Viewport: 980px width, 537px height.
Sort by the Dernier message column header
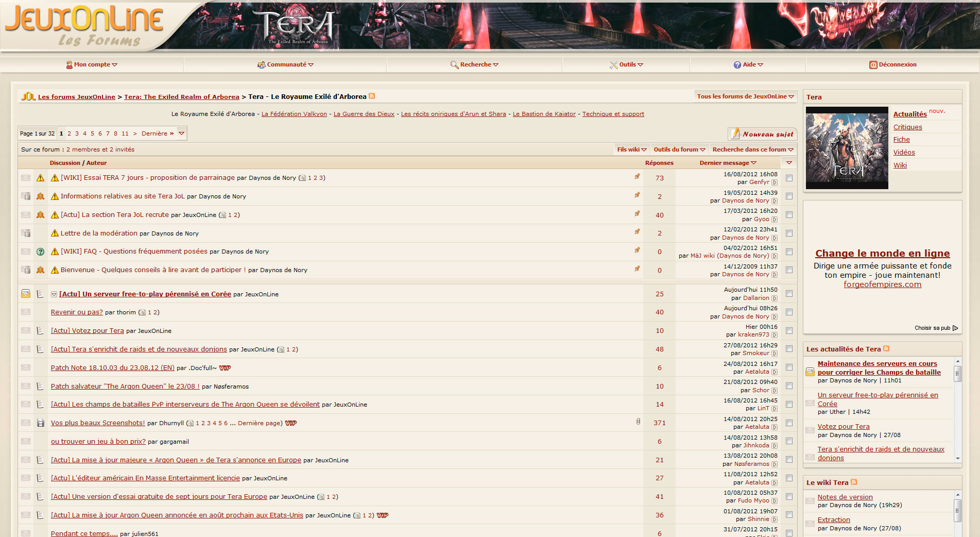point(728,163)
